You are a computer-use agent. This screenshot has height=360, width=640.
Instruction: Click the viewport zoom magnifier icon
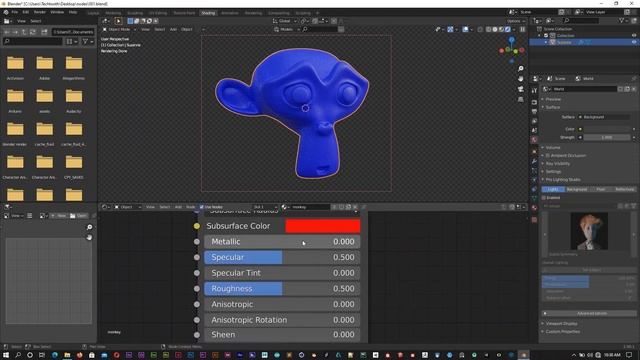tap(520, 69)
